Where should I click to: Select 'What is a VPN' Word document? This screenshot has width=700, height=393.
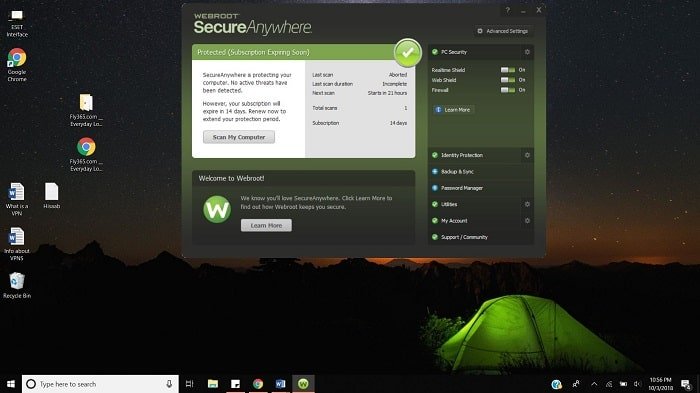click(x=17, y=199)
